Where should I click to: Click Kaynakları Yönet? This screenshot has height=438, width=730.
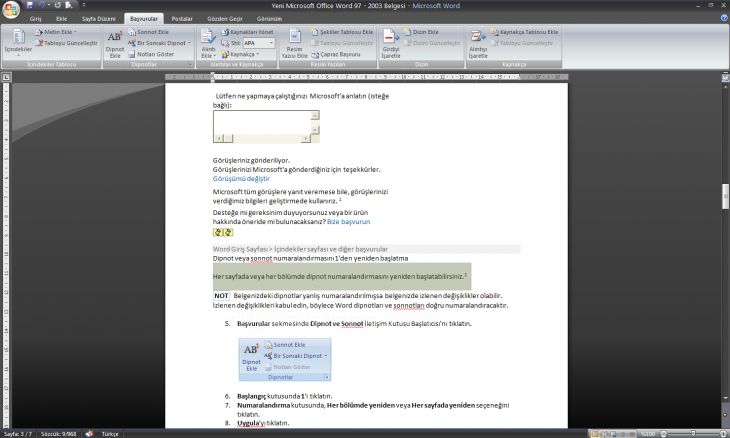tap(248, 32)
